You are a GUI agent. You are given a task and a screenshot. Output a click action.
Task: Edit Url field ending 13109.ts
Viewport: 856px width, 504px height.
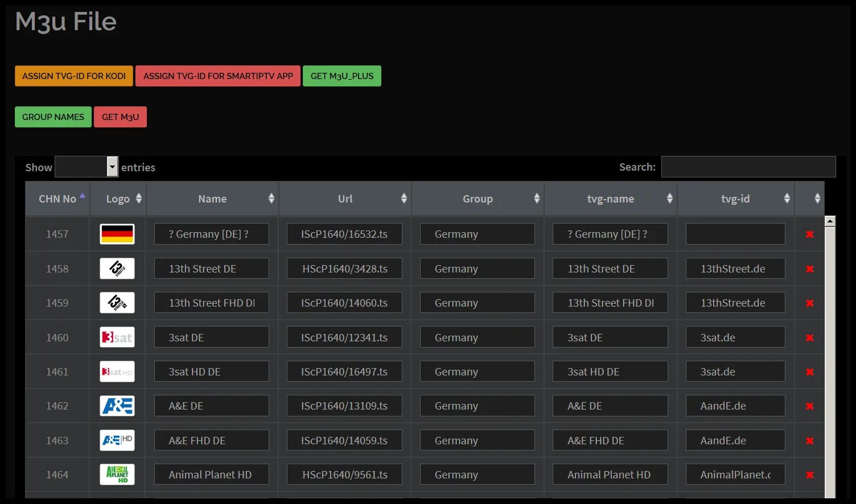coord(344,406)
